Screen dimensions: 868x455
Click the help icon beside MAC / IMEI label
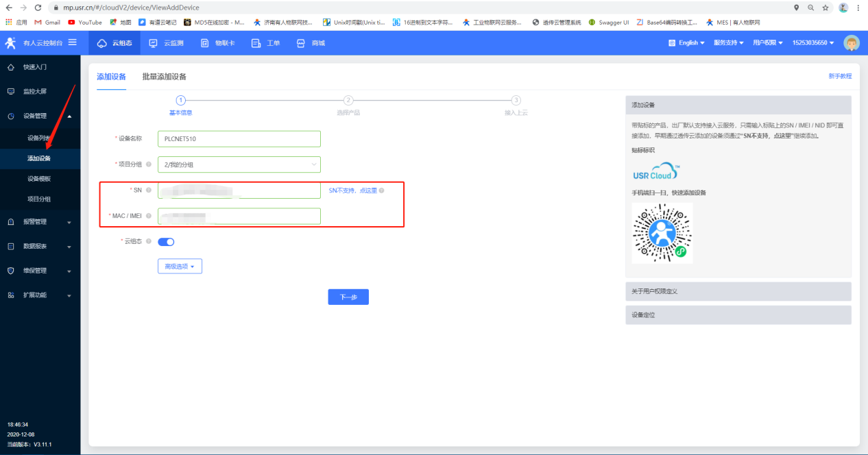tap(148, 216)
